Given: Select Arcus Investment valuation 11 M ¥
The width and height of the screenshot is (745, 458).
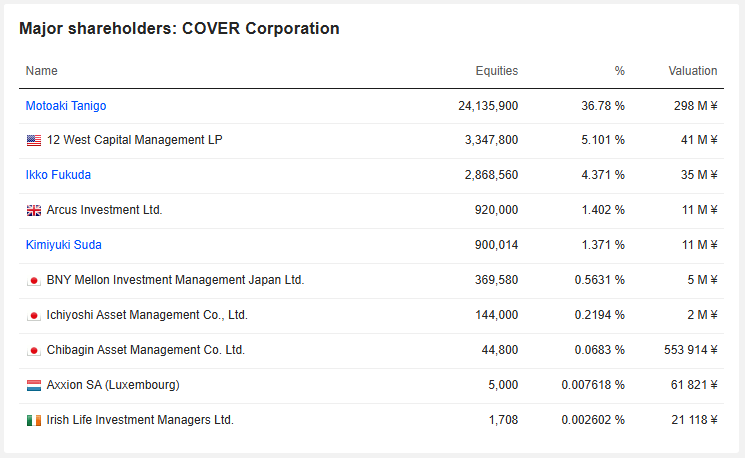Looking at the screenshot, I should pyautogui.click(x=699, y=210).
